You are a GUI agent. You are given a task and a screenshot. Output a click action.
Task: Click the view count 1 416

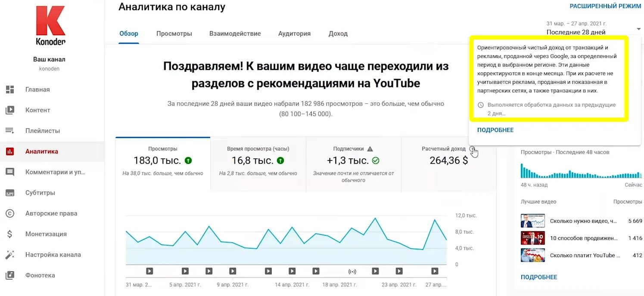pos(635,238)
